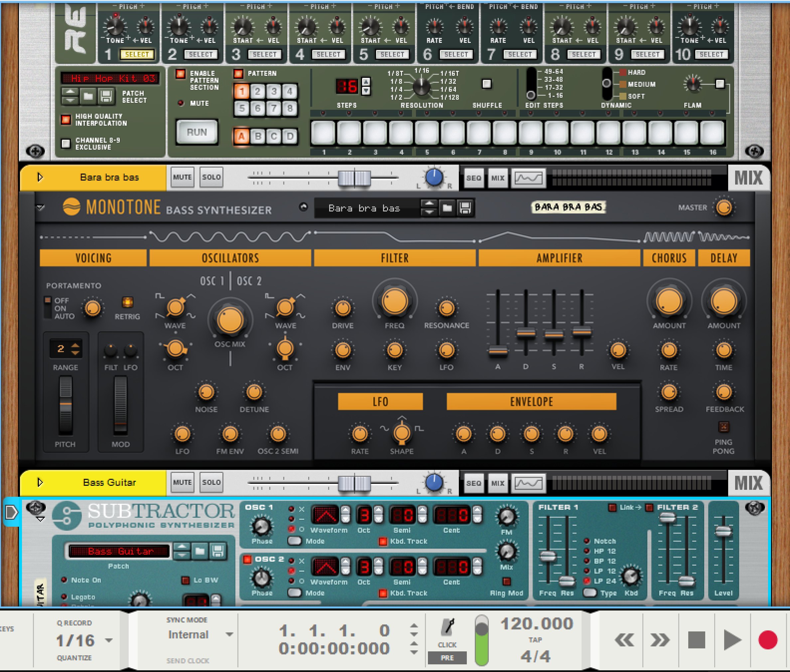The height and width of the screenshot is (672, 790).
Task: Show automation curve on Bara bra bas strip
Action: tap(528, 178)
